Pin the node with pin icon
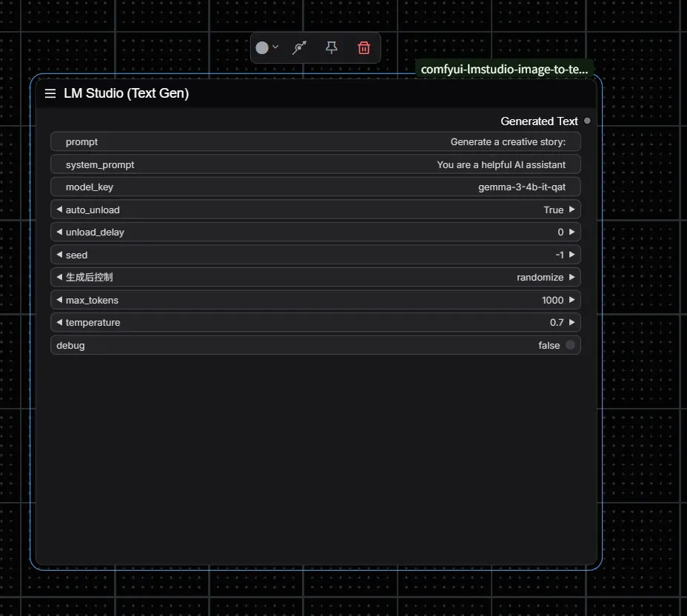 tap(332, 48)
